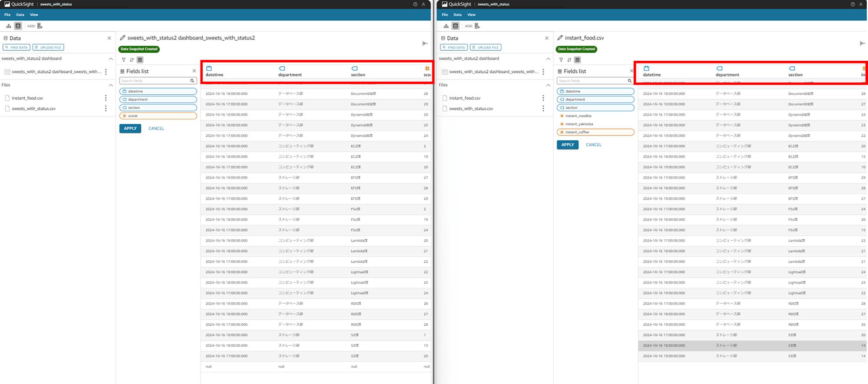The width and height of the screenshot is (868, 384).
Task: Toggle the instant_coffee field in right window
Action: (595, 132)
